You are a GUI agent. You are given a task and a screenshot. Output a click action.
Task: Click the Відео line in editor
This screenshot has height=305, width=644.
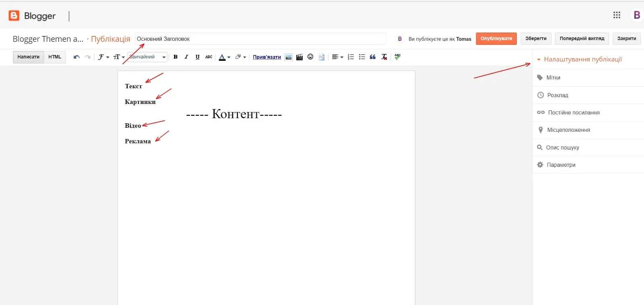click(133, 126)
